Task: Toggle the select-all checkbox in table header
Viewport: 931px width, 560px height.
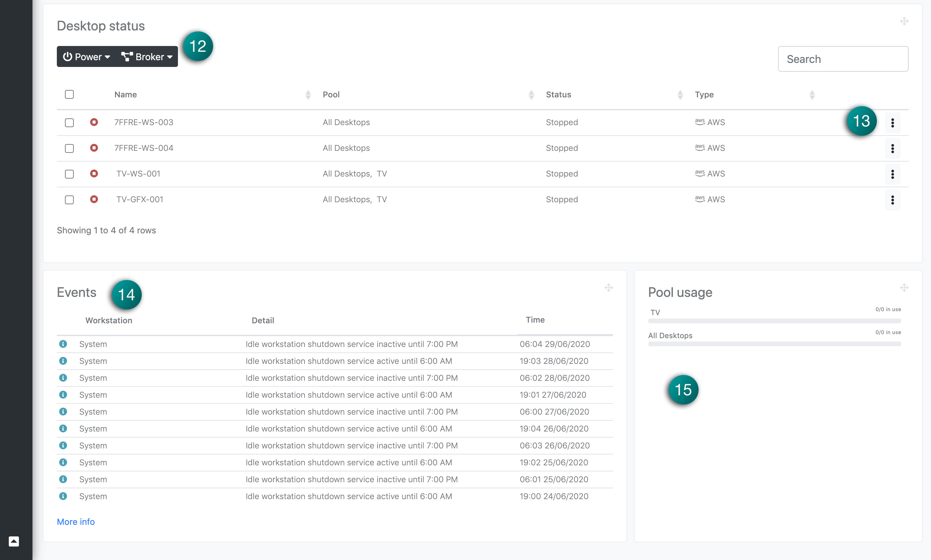Action: [x=69, y=94]
